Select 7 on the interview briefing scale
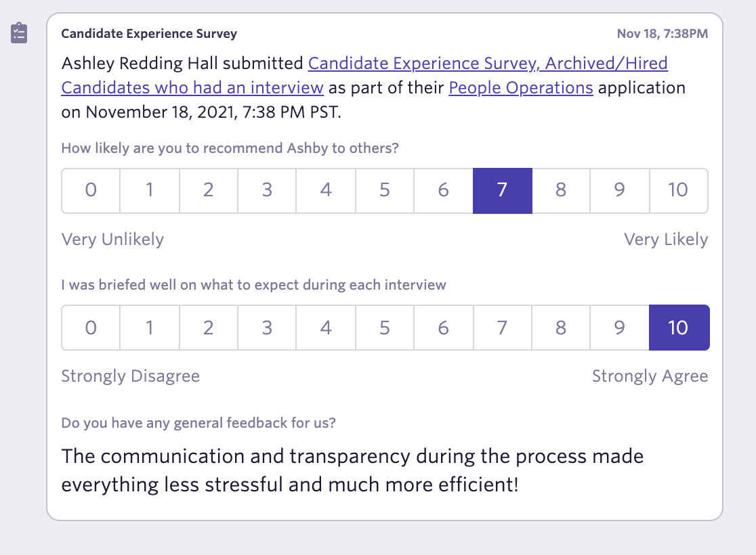 tap(502, 328)
